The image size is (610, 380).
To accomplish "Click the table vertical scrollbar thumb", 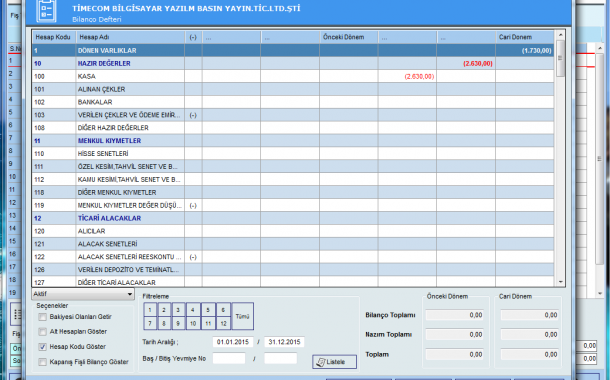I will [561, 58].
